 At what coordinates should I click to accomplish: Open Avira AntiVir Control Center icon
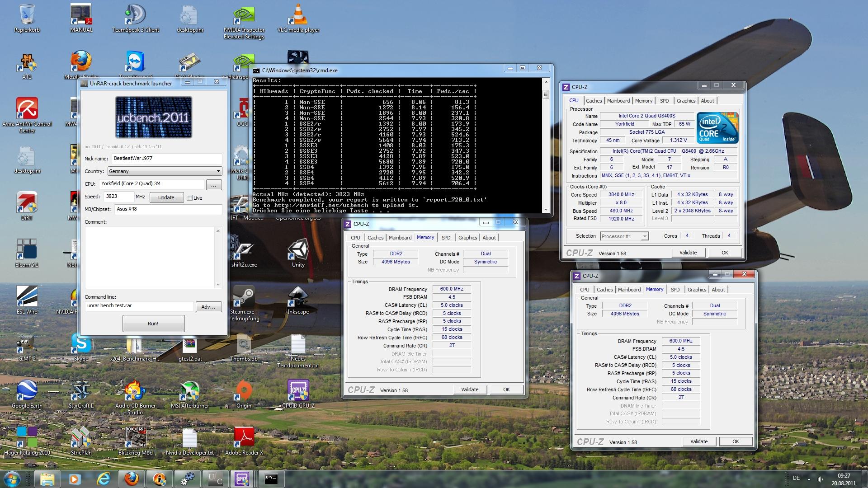pyautogui.click(x=27, y=115)
